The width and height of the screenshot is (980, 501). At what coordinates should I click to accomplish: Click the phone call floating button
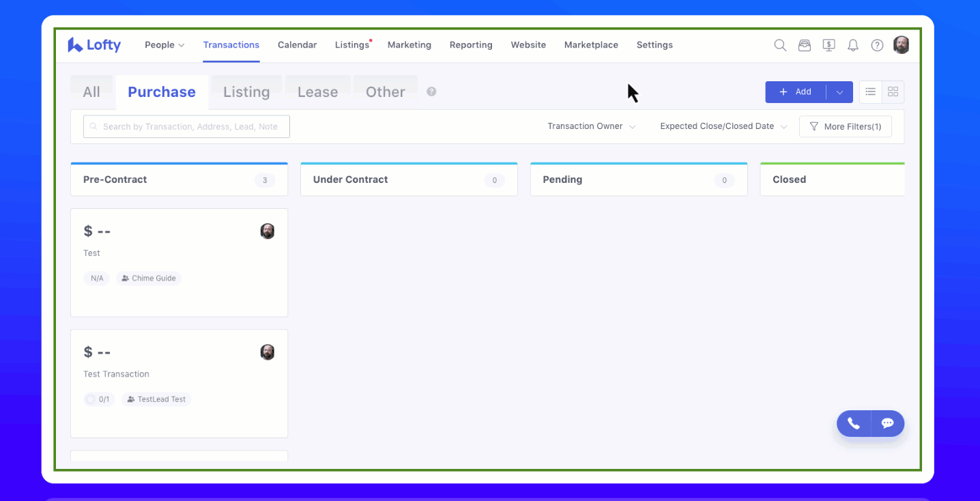point(854,423)
